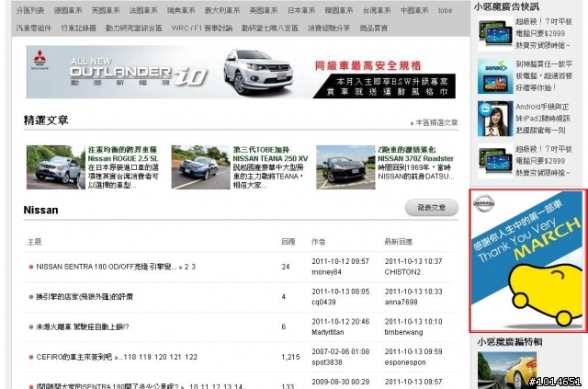Open thread NISSAN SENTRA 180 OD/OFF亮燈
Image resolution: width=588 pixels, height=389 pixels.
pyautogui.click(x=107, y=267)
